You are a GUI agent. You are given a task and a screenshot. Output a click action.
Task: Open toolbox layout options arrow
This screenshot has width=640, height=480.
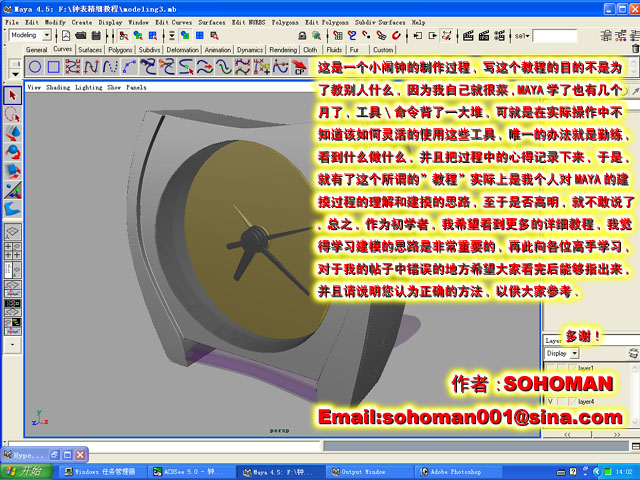12,345
